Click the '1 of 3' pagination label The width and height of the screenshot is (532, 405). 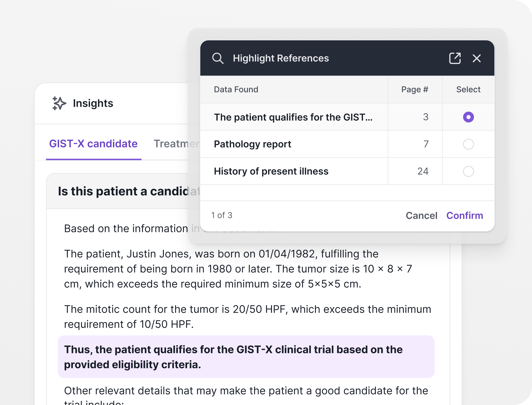click(x=221, y=215)
